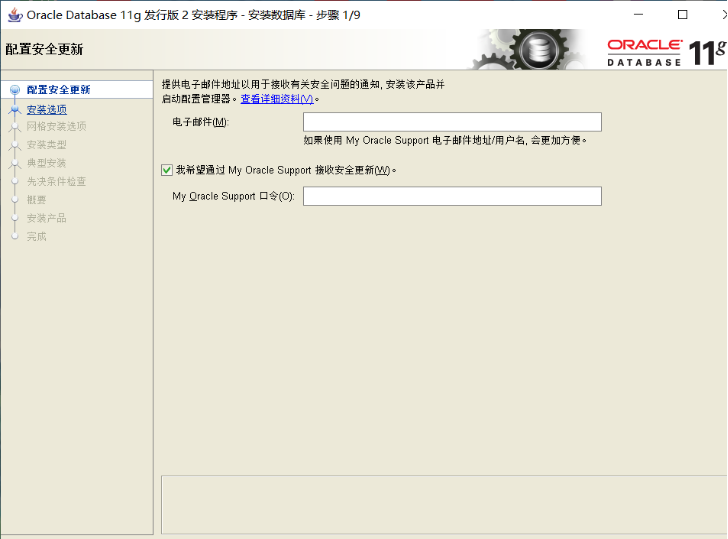Click the My Oracle Support 口令 password field
The image size is (728, 539).
click(x=452, y=196)
